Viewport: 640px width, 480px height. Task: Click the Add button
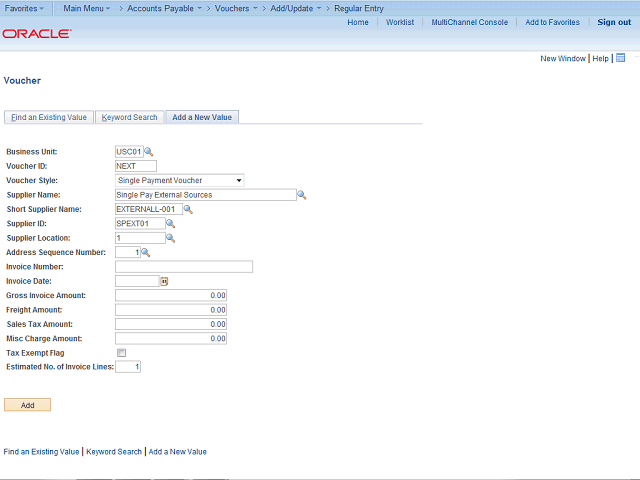coord(27,405)
